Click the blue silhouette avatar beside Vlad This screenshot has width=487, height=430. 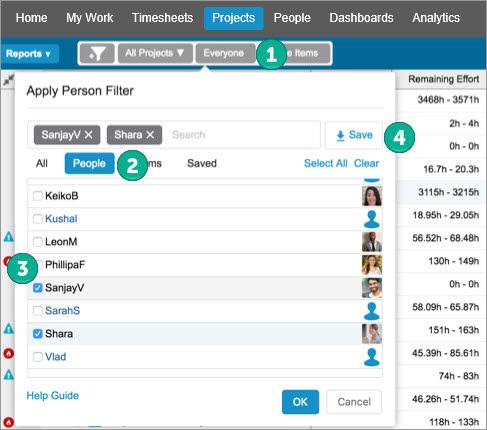(x=372, y=357)
